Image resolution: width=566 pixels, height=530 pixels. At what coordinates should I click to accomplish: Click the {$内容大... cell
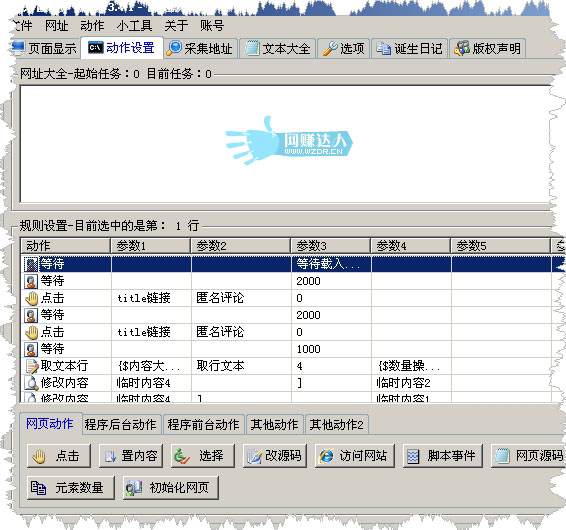tap(151, 366)
